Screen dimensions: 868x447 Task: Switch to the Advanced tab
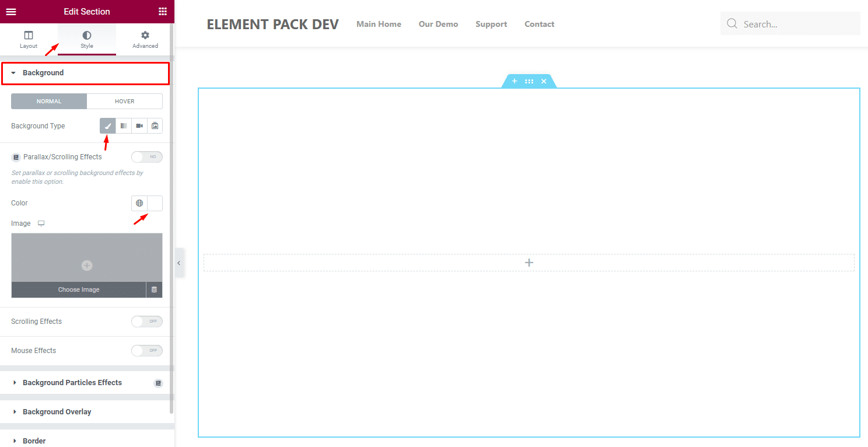click(x=145, y=40)
